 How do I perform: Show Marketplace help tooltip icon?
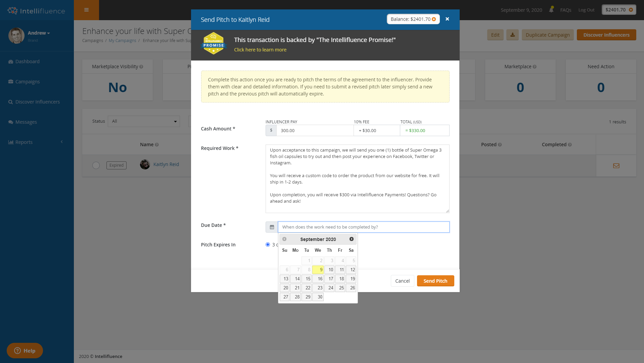point(535,67)
